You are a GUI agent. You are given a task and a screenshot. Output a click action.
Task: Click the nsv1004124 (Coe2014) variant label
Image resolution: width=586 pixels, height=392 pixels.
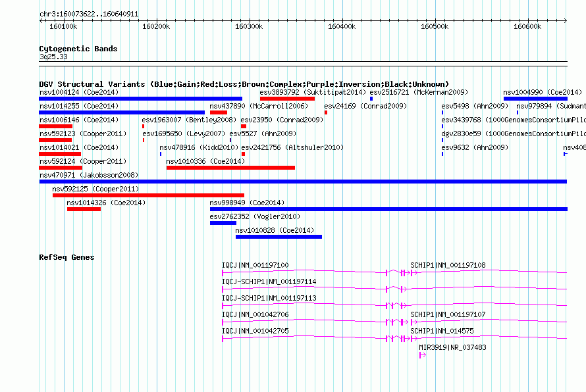pos(79,92)
